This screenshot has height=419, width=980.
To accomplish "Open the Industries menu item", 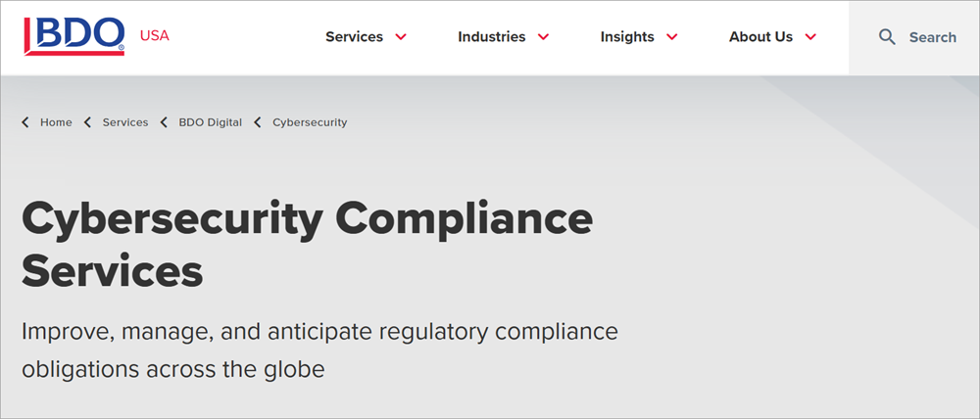I will click(x=492, y=37).
